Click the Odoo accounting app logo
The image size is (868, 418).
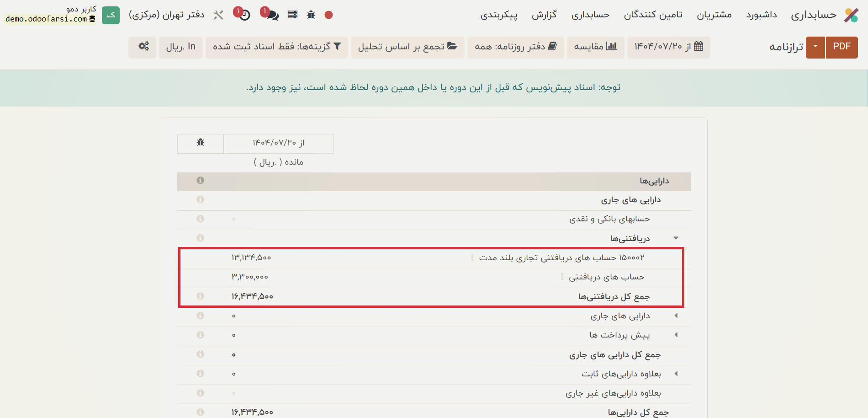tap(851, 15)
